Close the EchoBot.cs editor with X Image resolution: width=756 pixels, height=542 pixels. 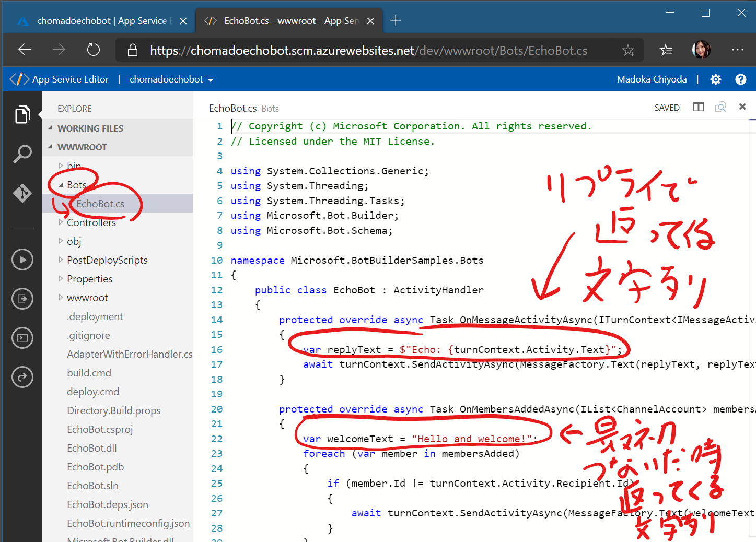(x=742, y=107)
